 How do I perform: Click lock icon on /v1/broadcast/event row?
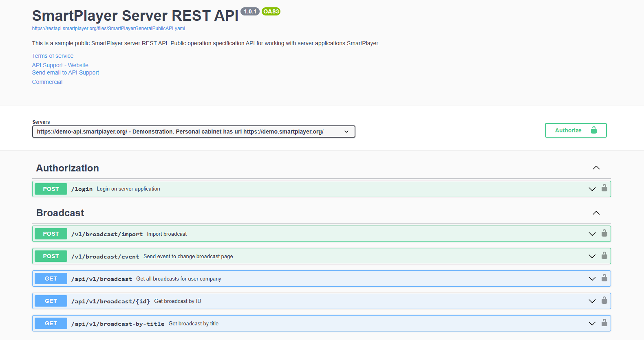pos(604,256)
